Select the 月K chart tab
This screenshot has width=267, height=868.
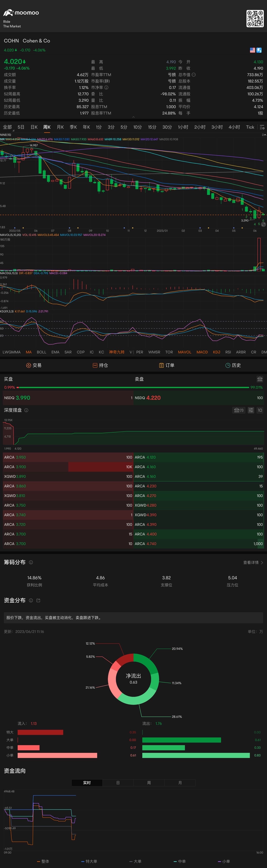(x=60, y=127)
